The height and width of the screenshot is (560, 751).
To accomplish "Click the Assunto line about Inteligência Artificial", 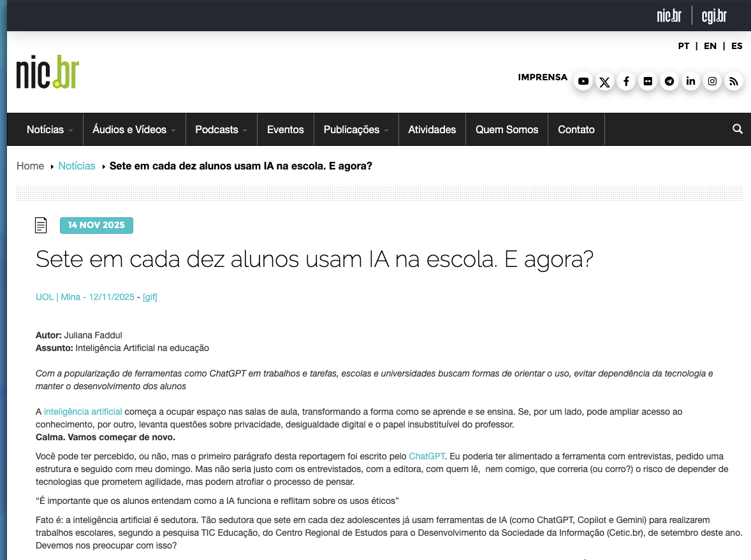I will tap(122, 348).
